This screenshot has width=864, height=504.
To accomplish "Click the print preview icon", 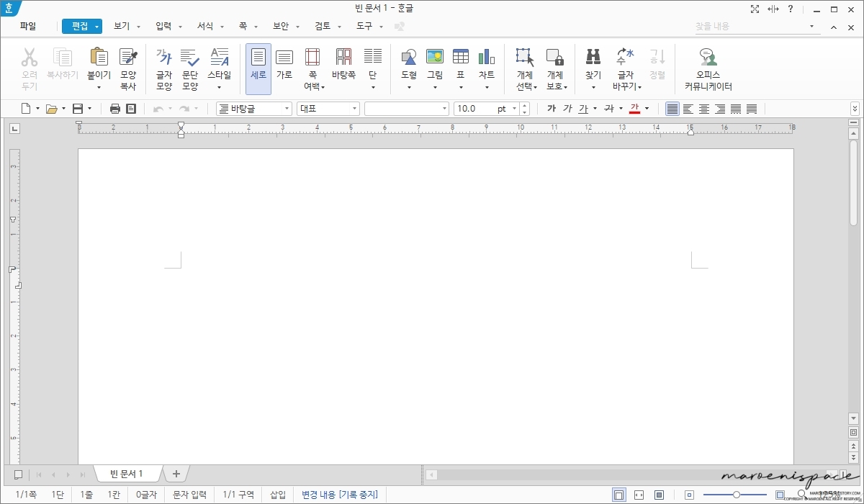I will tap(131, 109).
